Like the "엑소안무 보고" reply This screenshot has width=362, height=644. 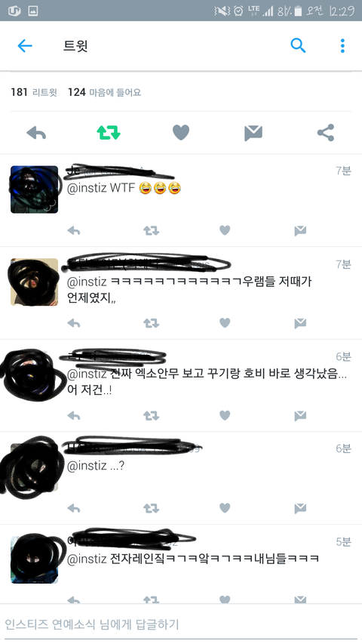click(x=225, y=416)
